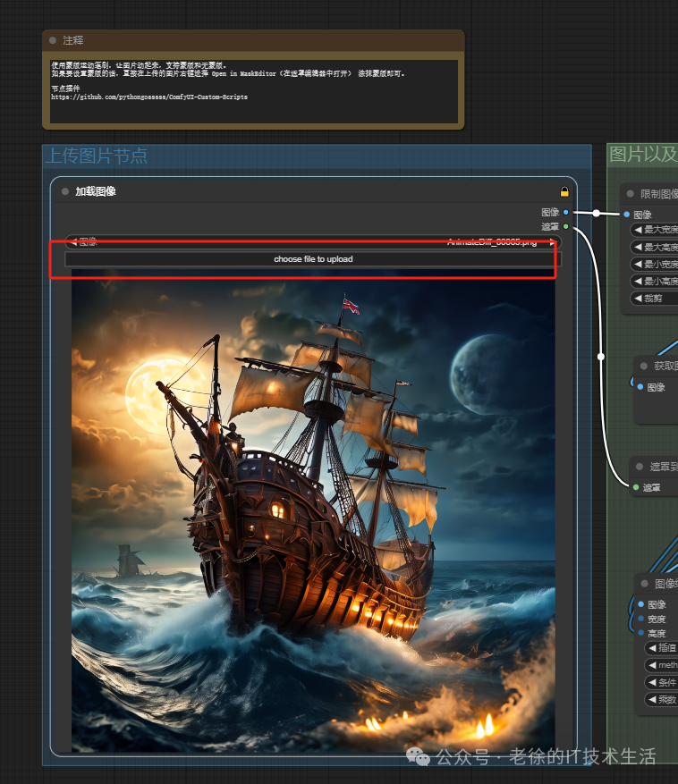Click the 图像 input port of 获取 node
This screenshot has height=784, width=678.
(x=640, y=387)
